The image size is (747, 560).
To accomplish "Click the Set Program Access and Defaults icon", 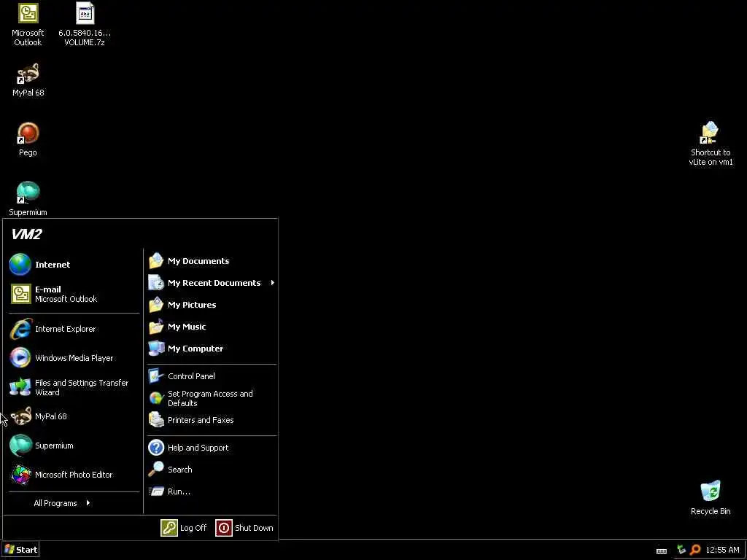I will (156, 398).
